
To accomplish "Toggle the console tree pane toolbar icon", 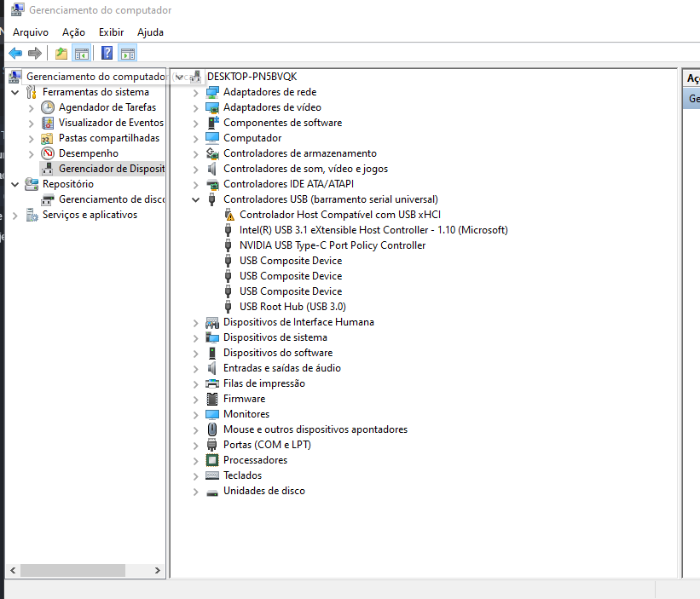I will click(82, 54).
